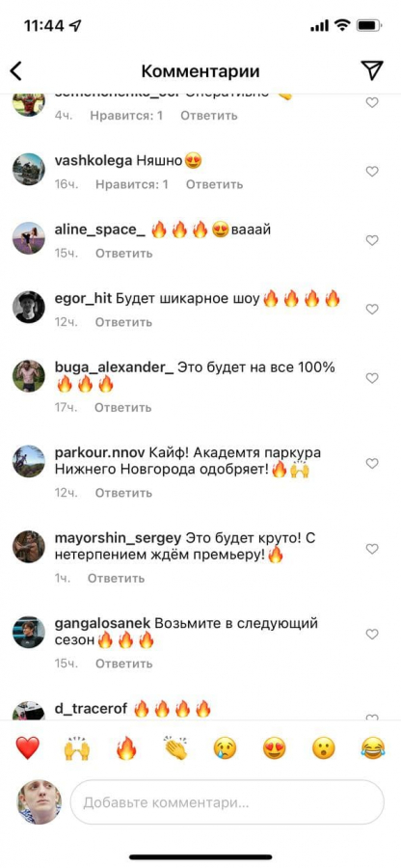Screen dimensions: 401x868
Task: Like gangalosanek's comment heart icon
Action: coord(372,634)
